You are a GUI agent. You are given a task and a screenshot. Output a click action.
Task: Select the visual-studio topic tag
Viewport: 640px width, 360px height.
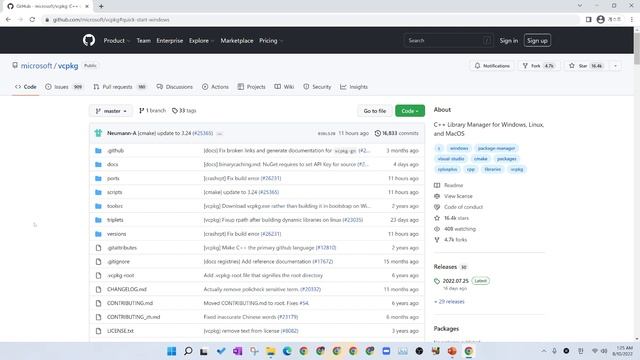click(x=451, y=159)
